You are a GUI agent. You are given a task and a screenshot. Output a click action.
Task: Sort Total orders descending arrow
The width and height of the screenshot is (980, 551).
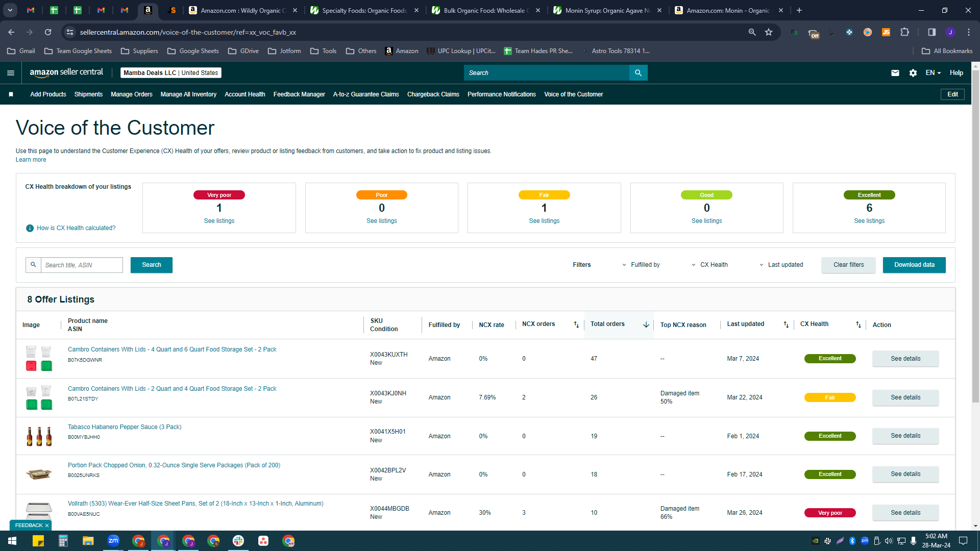[646, 324]
